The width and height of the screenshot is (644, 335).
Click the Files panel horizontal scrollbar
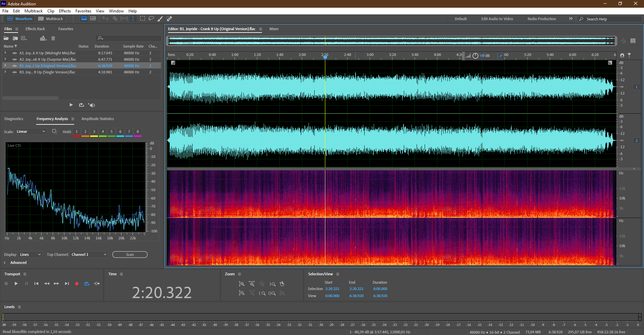click(31, 98)
